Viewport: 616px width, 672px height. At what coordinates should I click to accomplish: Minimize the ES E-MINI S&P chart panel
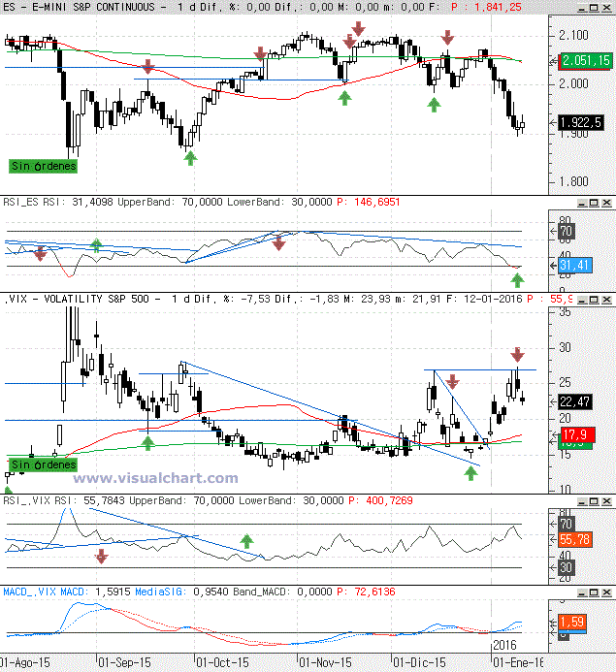click(x=582, y=8)
